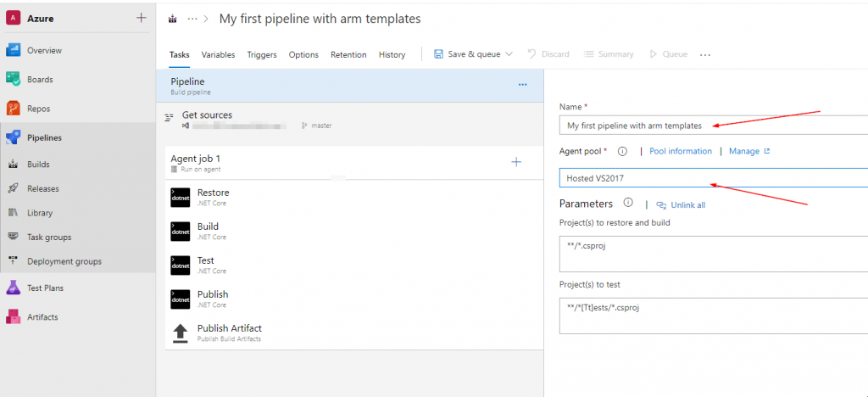The width and height of the screenshot is (868, 397).
Task: Click the Queue button
Action: click(668, 54)
